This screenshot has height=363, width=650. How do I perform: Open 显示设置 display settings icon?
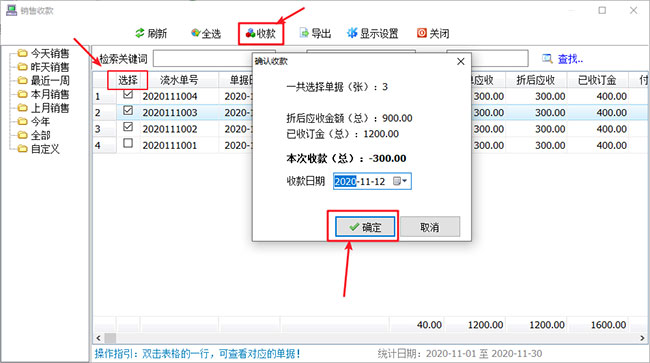click(x=352, y=33)
